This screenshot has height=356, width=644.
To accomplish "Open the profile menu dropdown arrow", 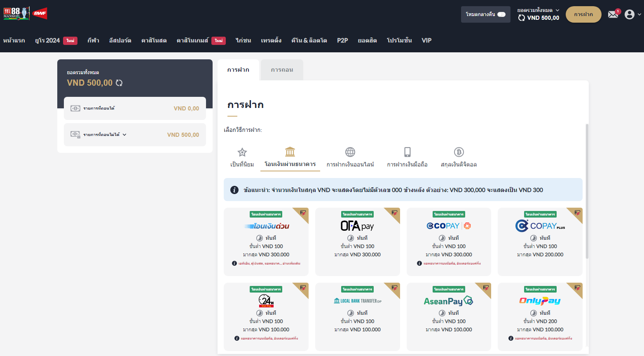I will point(639,14).
